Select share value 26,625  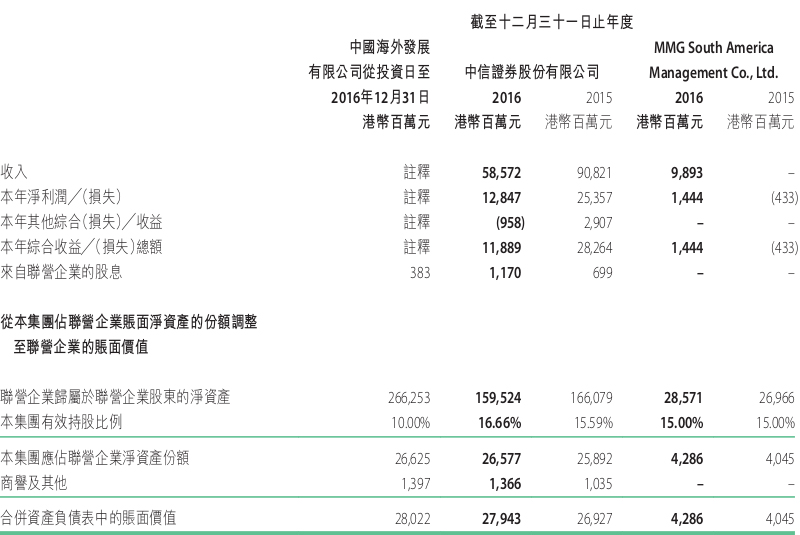pos(412,459)
